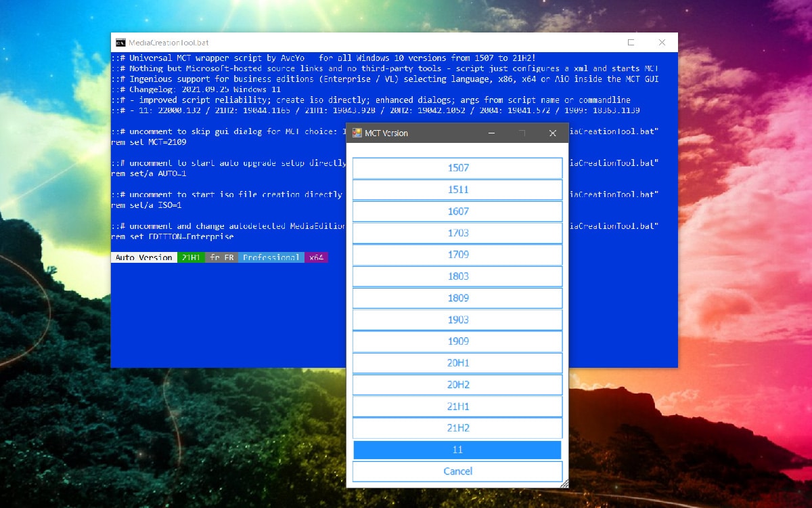Choose the 20H2 version entry
The height and width of the screenshot is (508, 812).
pos(457,385)
